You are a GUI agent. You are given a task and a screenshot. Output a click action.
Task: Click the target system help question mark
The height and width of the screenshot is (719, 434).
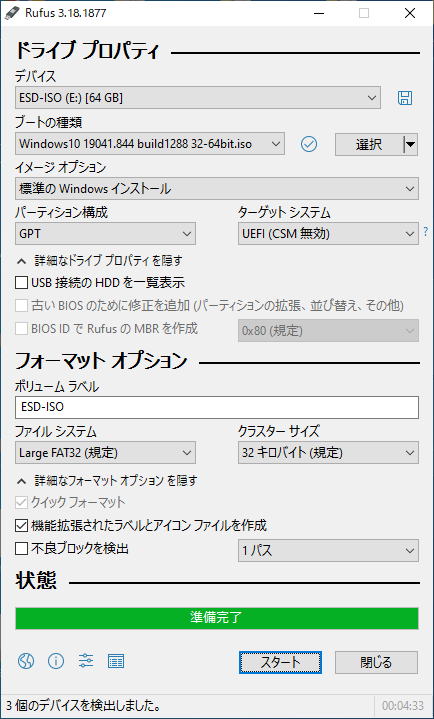click(x=426, y=233)
